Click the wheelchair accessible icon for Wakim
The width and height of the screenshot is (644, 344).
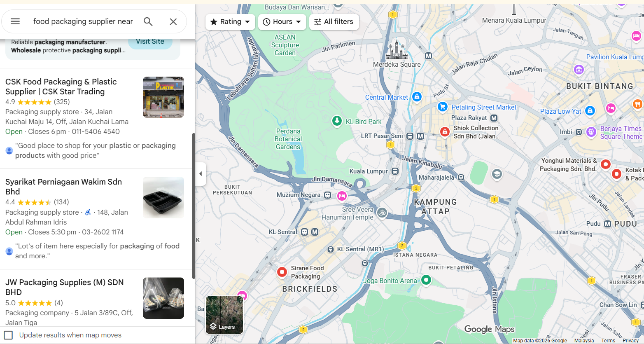[x=88, y=212]
